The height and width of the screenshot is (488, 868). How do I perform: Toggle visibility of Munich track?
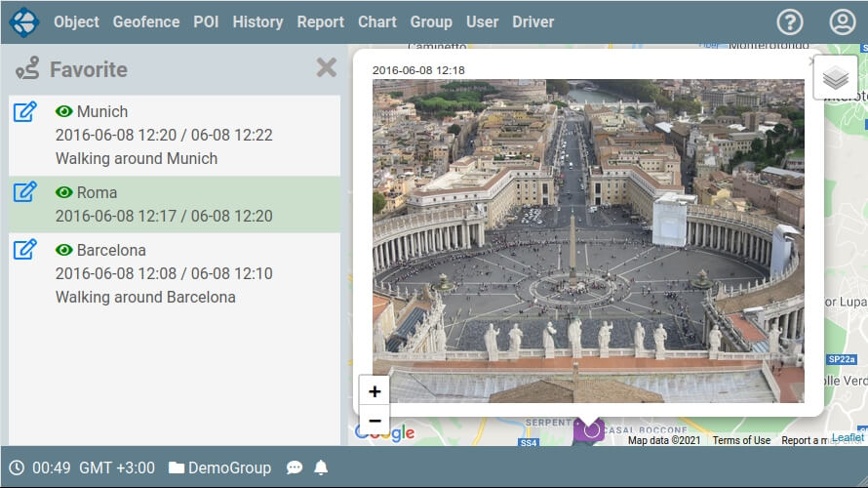[64, 111]
